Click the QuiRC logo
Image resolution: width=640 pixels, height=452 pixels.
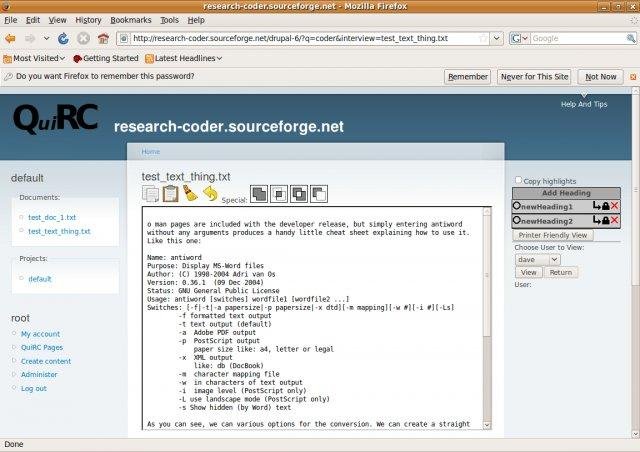(56, 118)
